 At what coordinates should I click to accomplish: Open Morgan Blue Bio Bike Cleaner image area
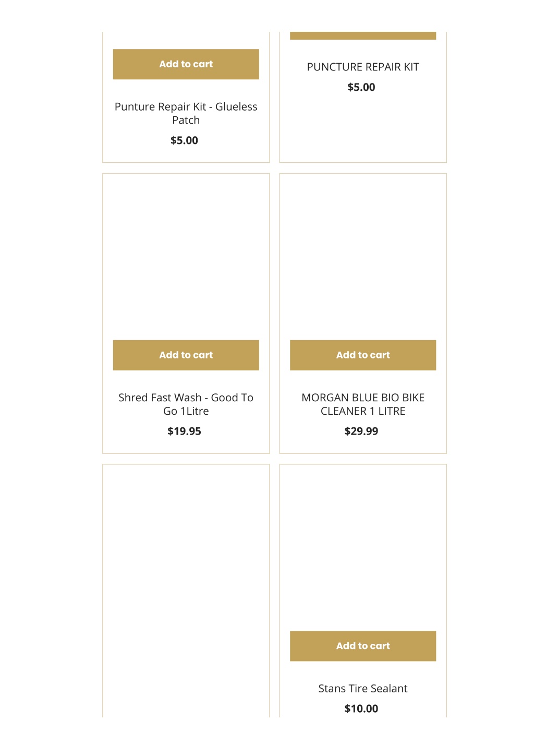click(363, 257)
